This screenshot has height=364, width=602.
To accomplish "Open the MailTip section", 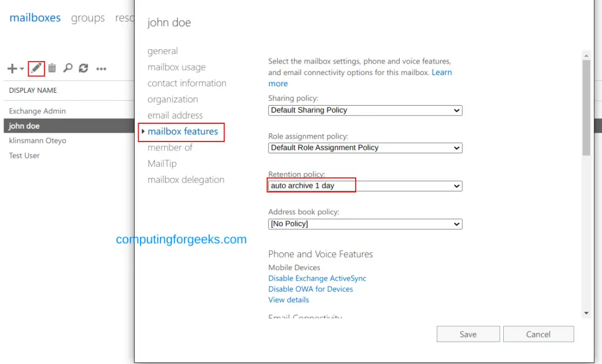I will pos(162,164).
